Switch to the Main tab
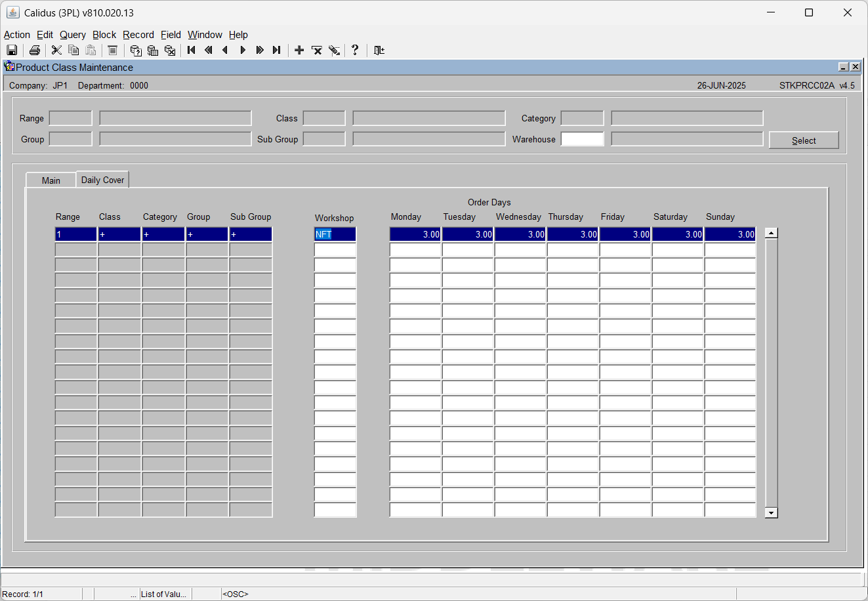Image resolution: width=868 pixels, height=601 pixels. [x=51, y=180]
